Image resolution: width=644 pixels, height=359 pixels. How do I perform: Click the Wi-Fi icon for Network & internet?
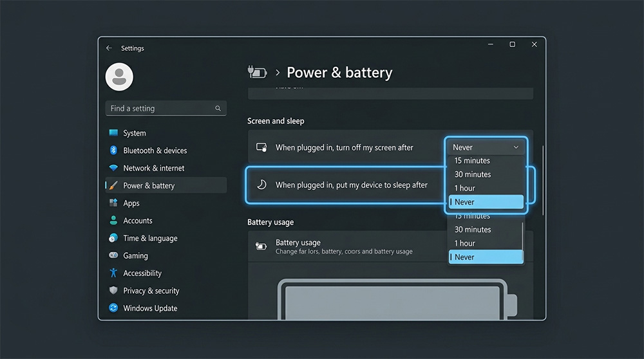(113, 168)
